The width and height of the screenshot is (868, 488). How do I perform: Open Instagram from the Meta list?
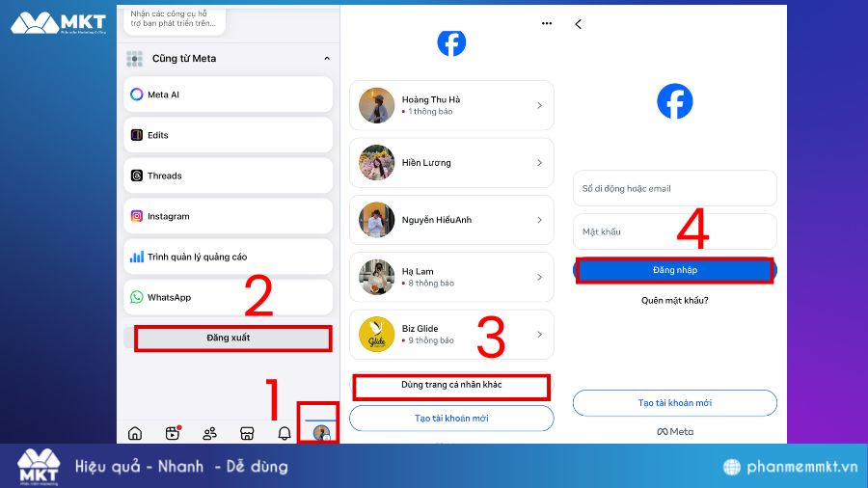pos(228,216)
